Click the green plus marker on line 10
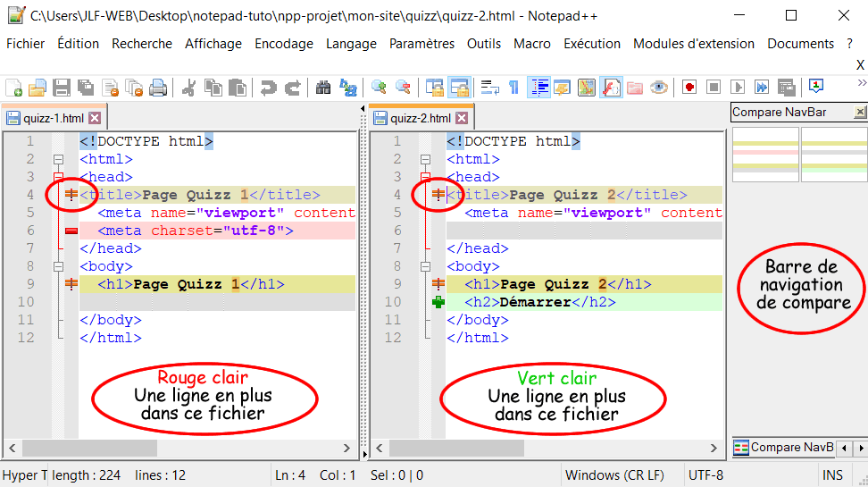Image resolution: width=868 pixels, height=487 pixels. pyautogui.click(x=438, y=302)
